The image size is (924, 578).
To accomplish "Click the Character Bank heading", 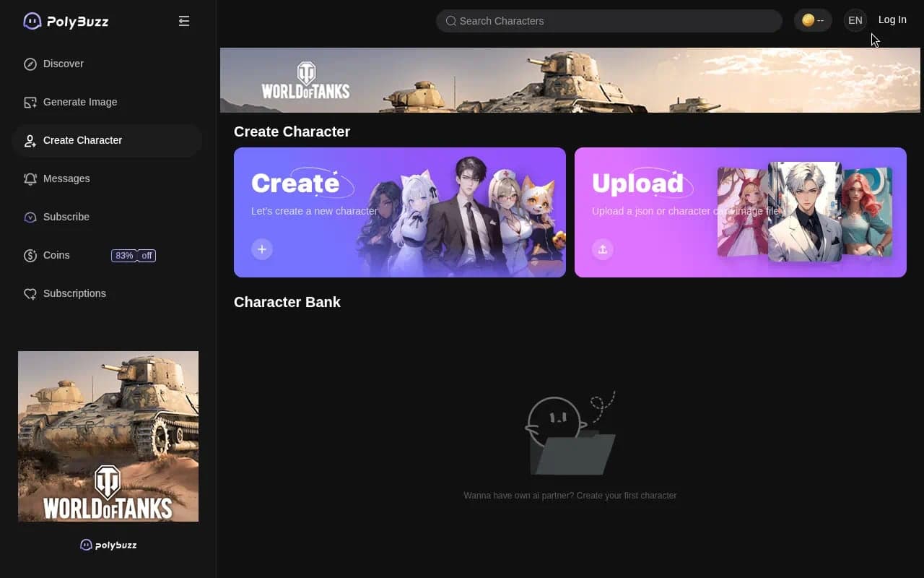I will tap(287, 302).
